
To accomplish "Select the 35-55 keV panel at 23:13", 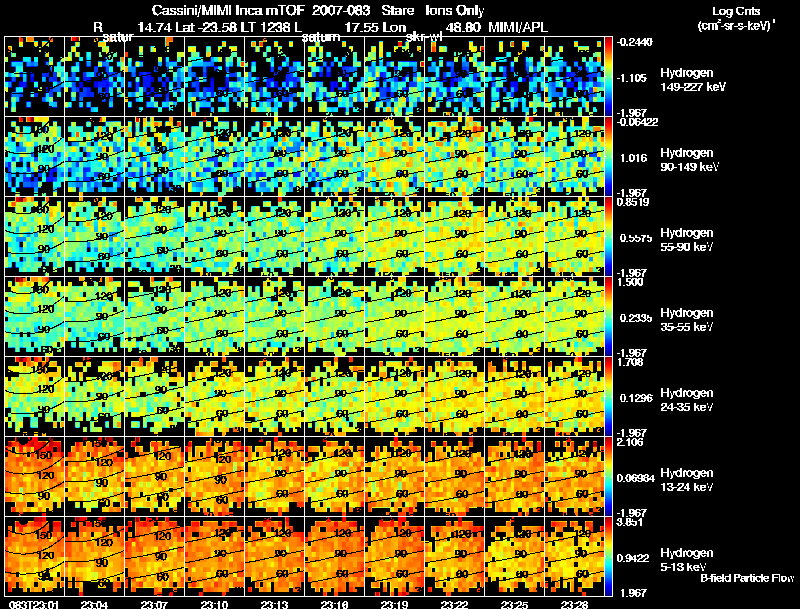I will tap(274, 316).
